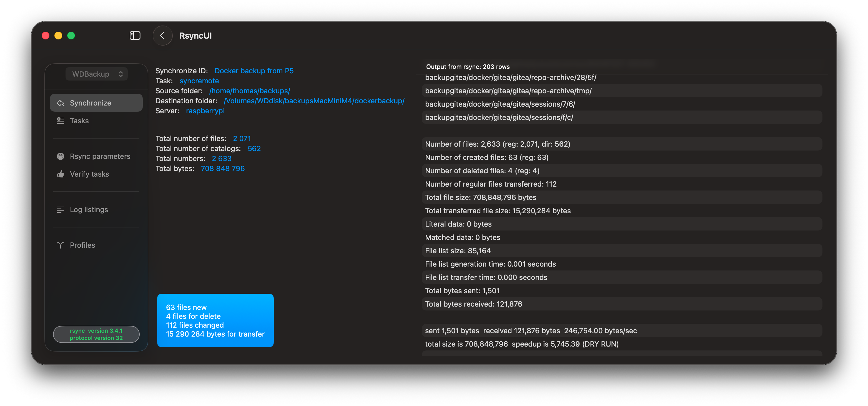The image size is (868, 406).
Task: Click the server value raspberrypi
Action: click(x=205, y=111)
